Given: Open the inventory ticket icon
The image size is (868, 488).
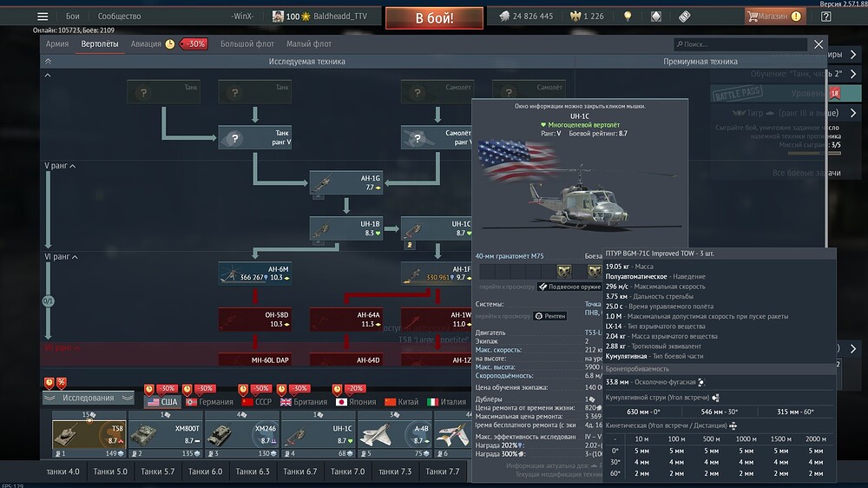Looking at the screenshot, I should [x=684, y=16].
